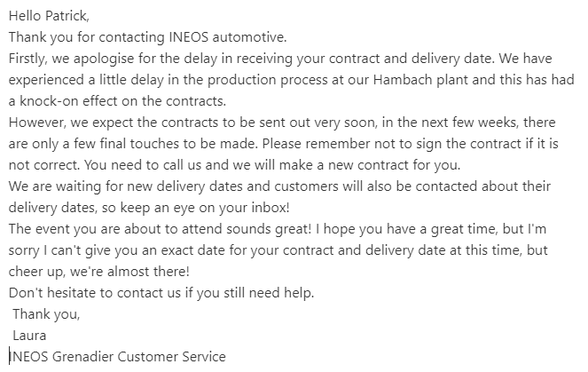The width and height of the screenshot is (588, 372).
Task: Click the signature name "Laura"
Action: coord(29,336)
